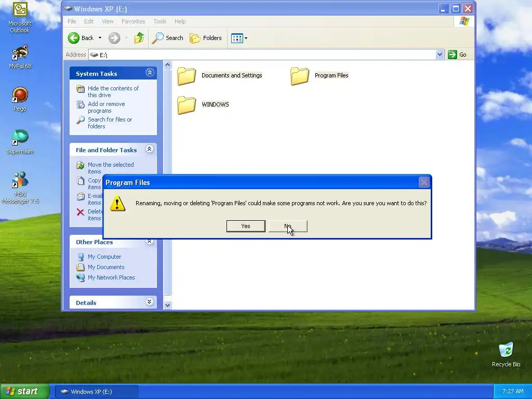Click the My Documents link
Viewport: 532px width, 399px height.
tap(106, 268)
